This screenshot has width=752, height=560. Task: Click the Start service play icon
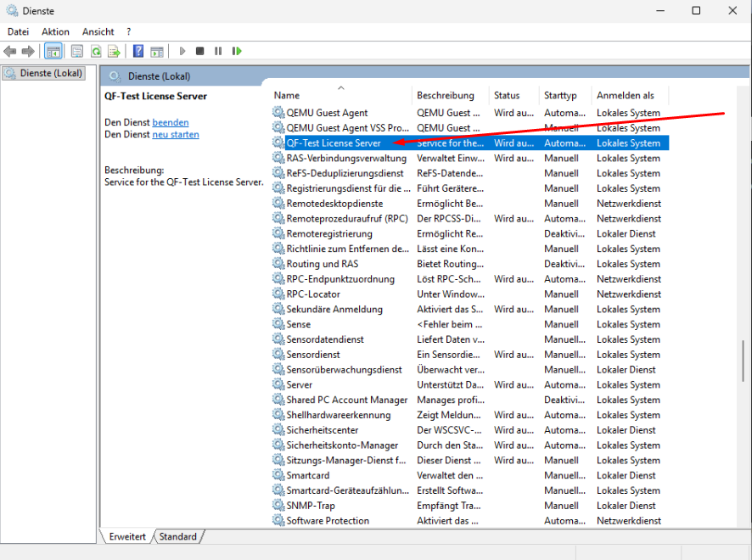tap(182, 51)
